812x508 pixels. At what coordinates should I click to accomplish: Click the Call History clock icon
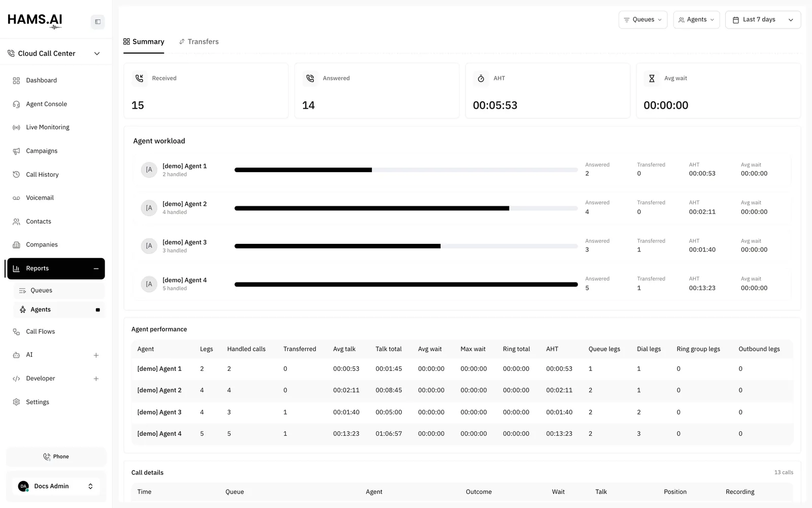[x=16, y=175]
